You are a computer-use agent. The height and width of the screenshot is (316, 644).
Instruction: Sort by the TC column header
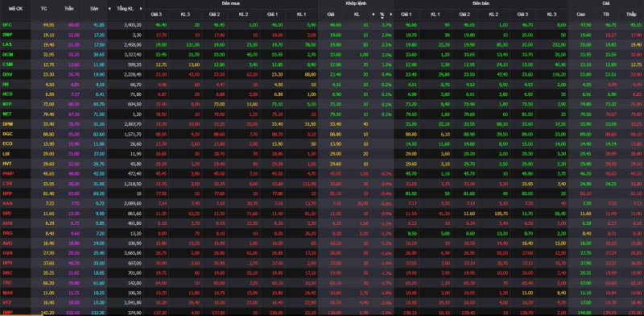[x=44, y=8]
